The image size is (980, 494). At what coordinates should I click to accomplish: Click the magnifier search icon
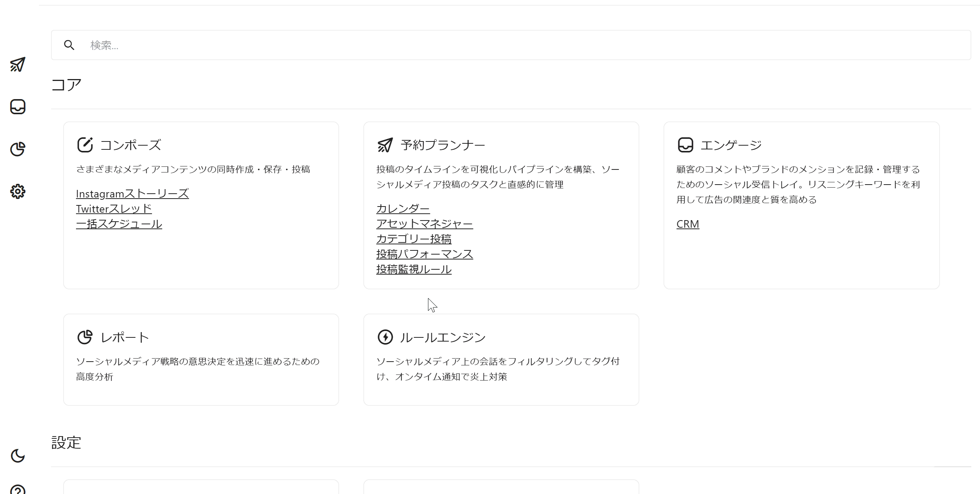(x=69, y=45)
